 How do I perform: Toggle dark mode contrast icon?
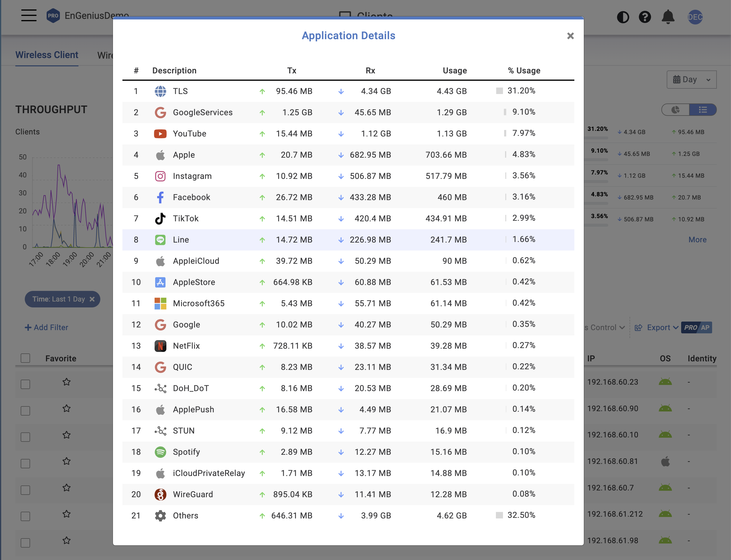[x=622, y=17]
